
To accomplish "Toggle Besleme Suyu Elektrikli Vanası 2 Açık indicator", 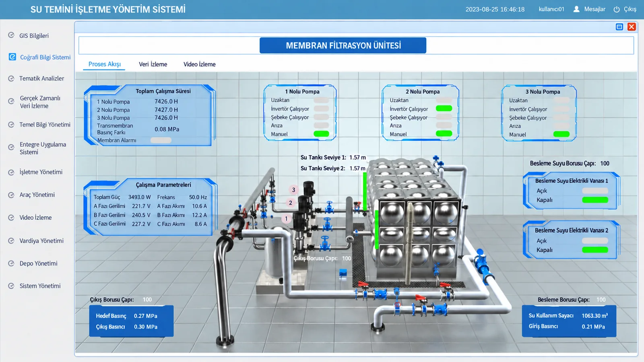I will pyautogui.click(x=595, y=241).
